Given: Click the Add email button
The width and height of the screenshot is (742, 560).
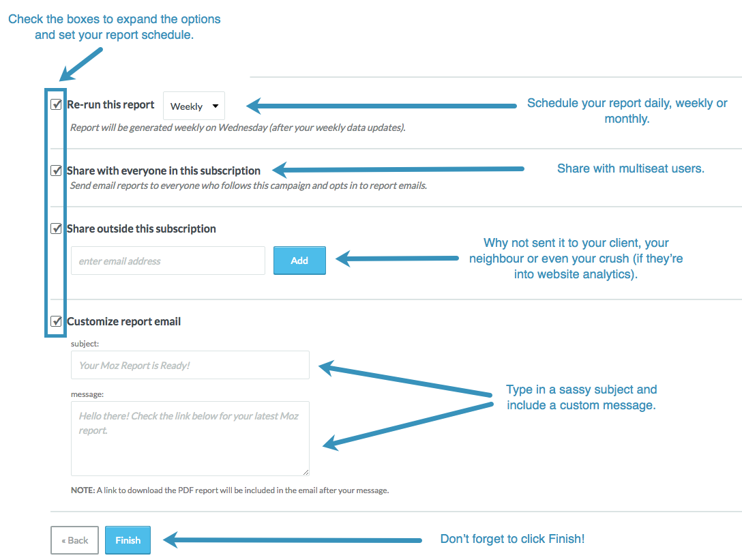Looking at the screenshot, I should 299,261.
